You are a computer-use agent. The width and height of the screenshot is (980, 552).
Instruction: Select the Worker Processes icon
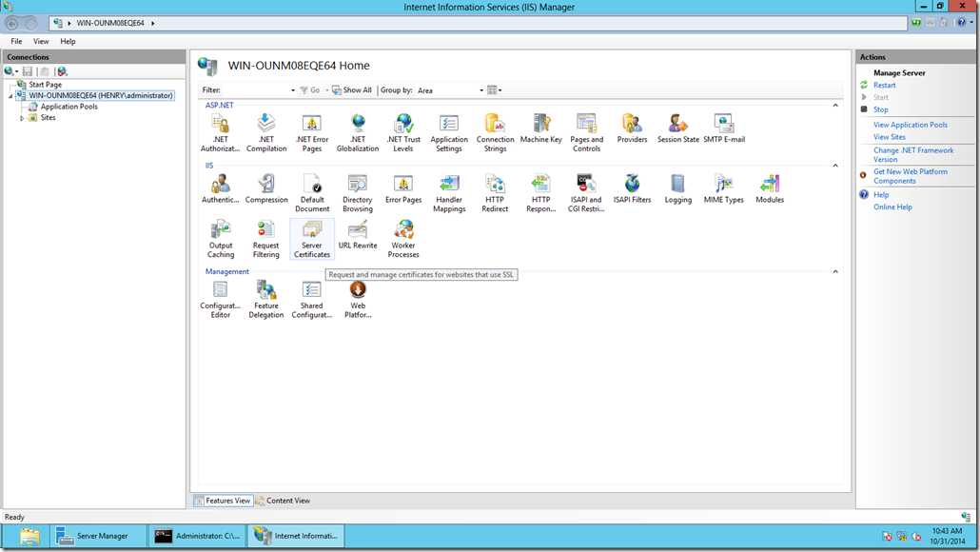(403, 239)
